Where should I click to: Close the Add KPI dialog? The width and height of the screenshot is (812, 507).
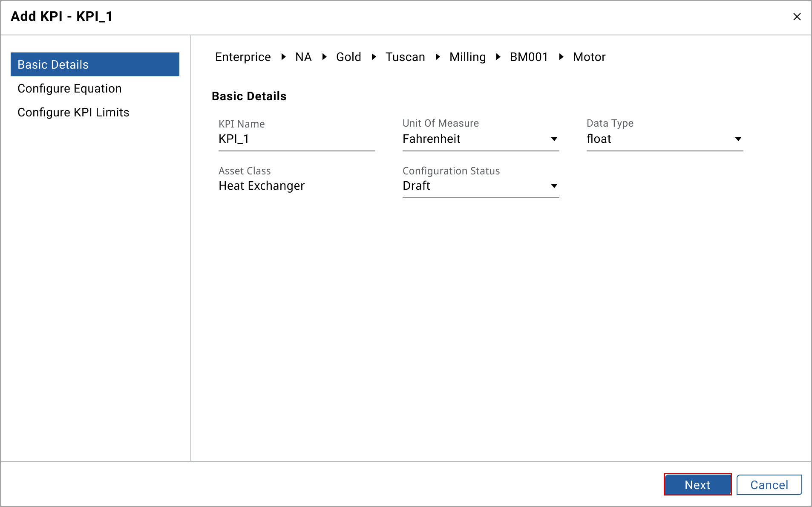[797, 17]
